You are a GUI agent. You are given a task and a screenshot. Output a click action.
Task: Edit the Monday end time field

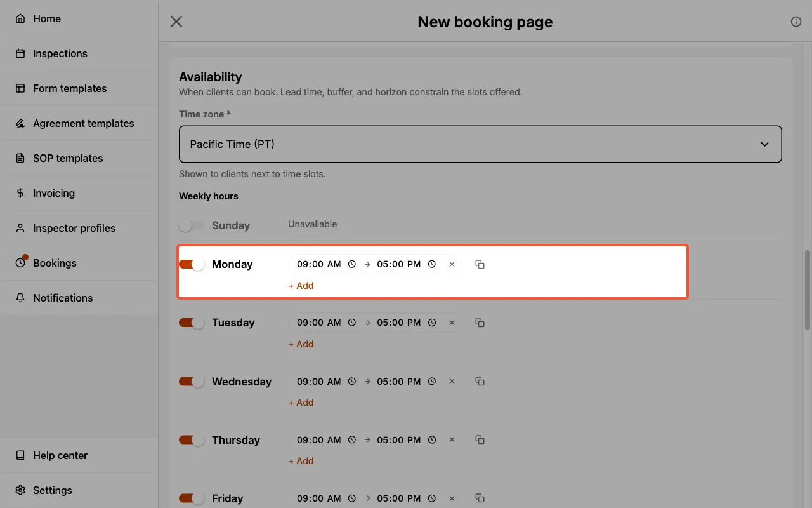click(399, 264)
